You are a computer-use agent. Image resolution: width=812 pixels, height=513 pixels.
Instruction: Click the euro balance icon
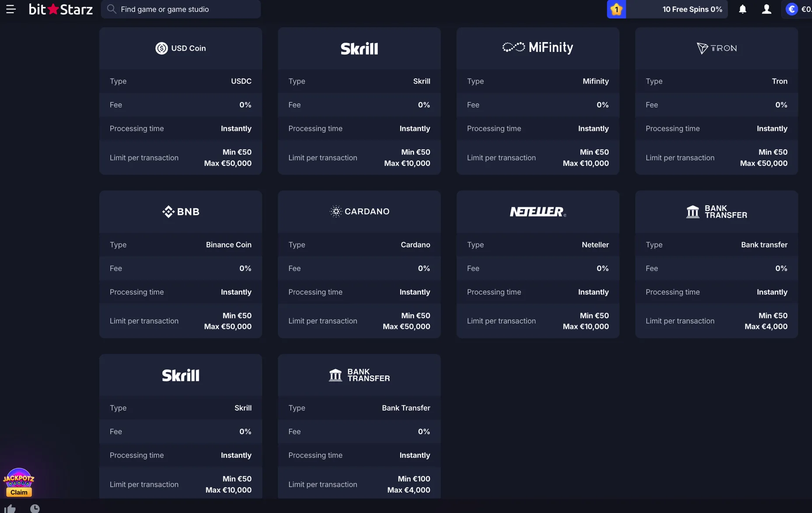(791, 9)
